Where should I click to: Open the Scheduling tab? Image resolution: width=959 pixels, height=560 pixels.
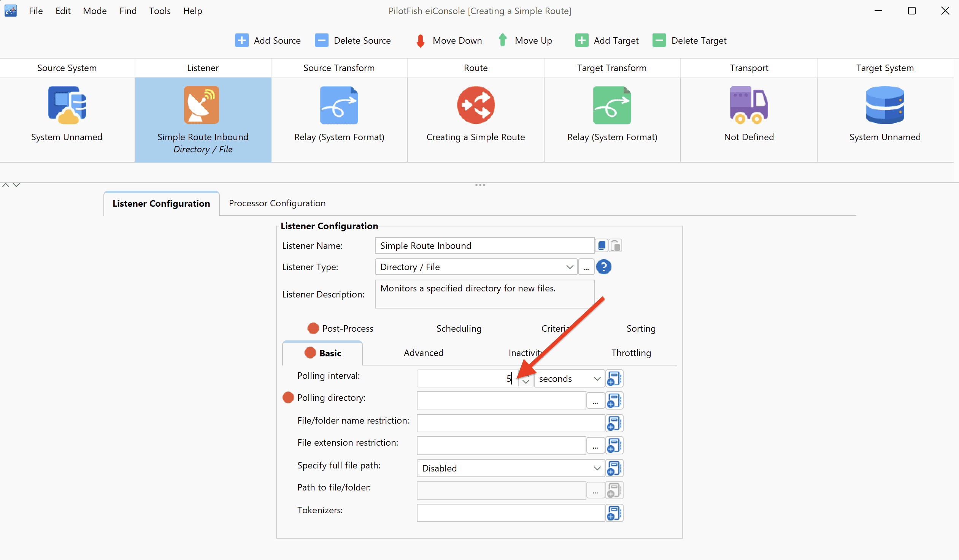pos(459,329)
